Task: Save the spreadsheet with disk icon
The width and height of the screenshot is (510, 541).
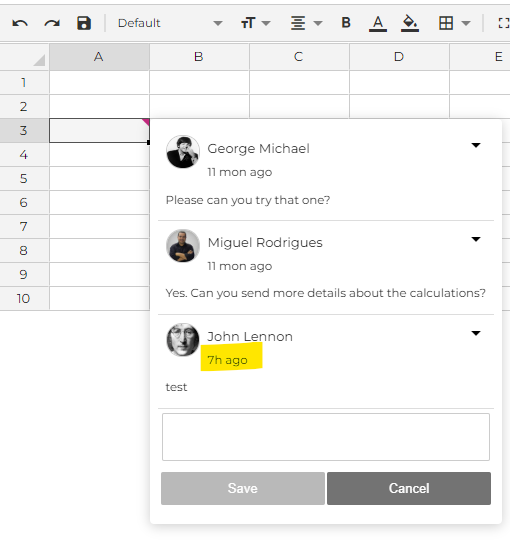Action: [x=84, y=23]
